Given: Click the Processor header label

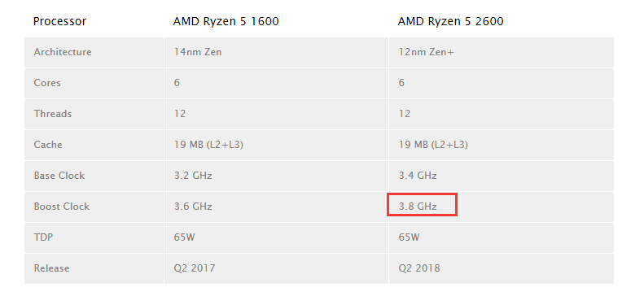Looking at the screenshot, I should click(60, 21).
